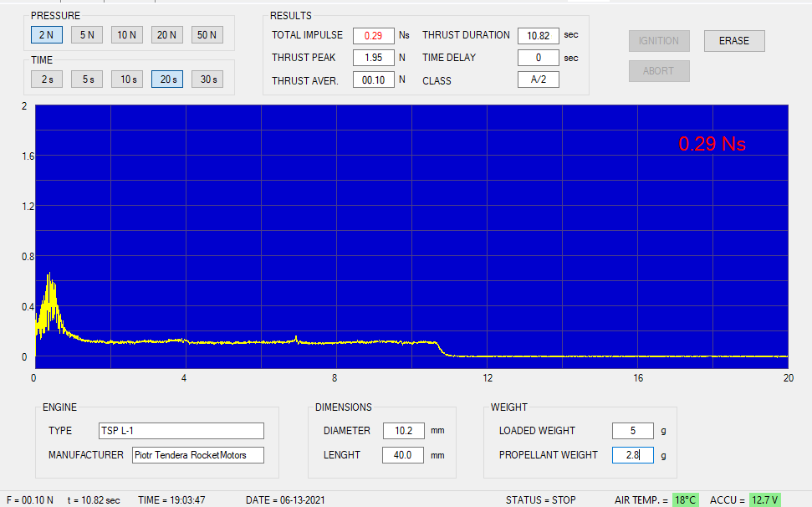Click the ABORT button
The image size is (812, 507).
tap(659, 71)
